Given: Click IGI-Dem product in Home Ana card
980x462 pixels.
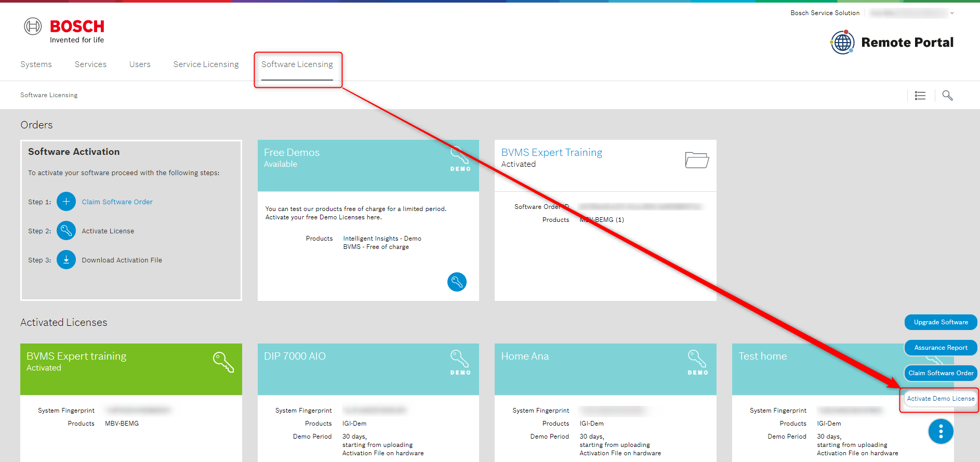Looking at the screenshot, I should [591, 424].
